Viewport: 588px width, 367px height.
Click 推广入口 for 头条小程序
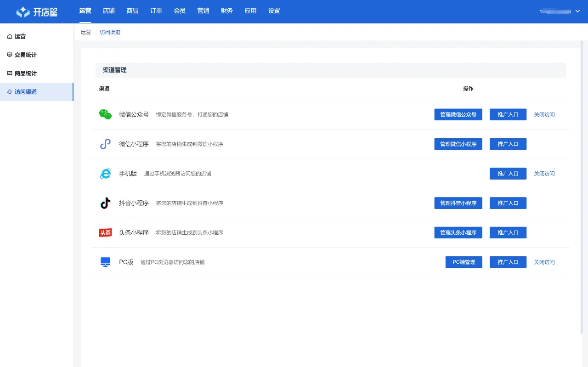pyautogui.click(x=508, y=232)
